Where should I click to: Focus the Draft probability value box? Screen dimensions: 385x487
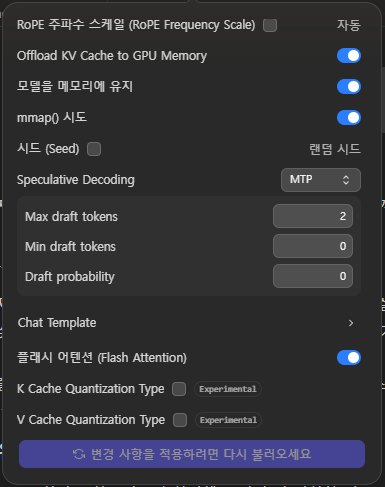(313, 276)
